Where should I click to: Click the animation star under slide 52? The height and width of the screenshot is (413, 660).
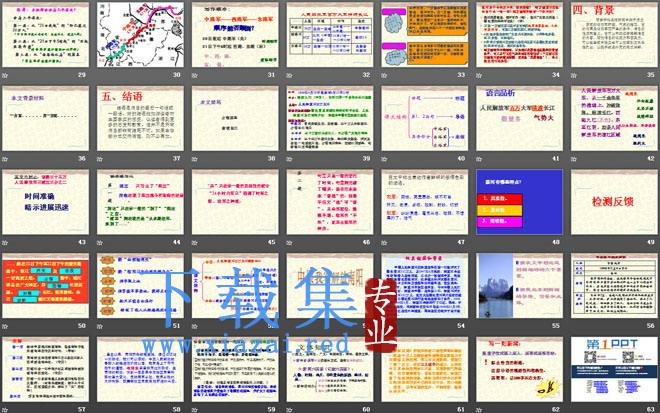(194, 326)
